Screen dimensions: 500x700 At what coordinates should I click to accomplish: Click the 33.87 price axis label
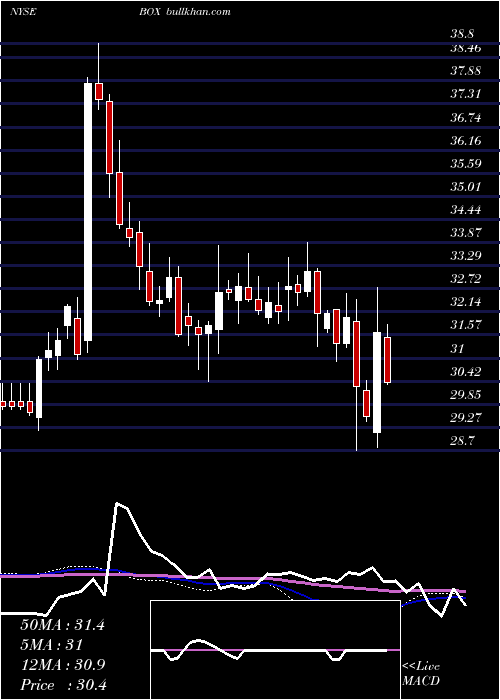tap(466, 233)
